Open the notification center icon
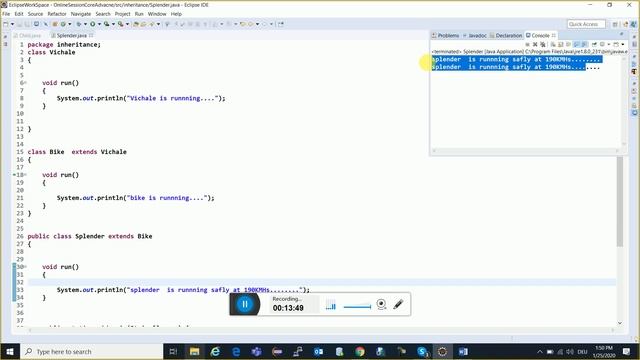 click(627, 351)
